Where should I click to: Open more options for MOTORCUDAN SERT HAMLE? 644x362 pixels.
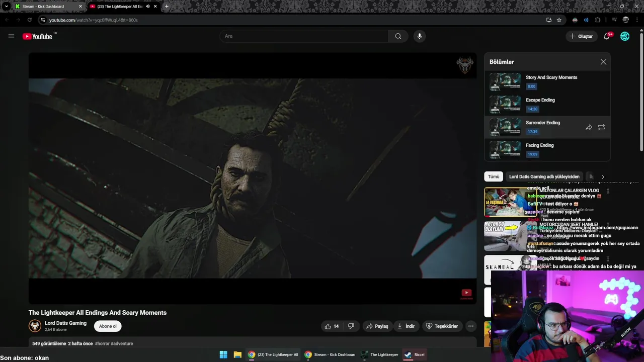tap(608, 225)
